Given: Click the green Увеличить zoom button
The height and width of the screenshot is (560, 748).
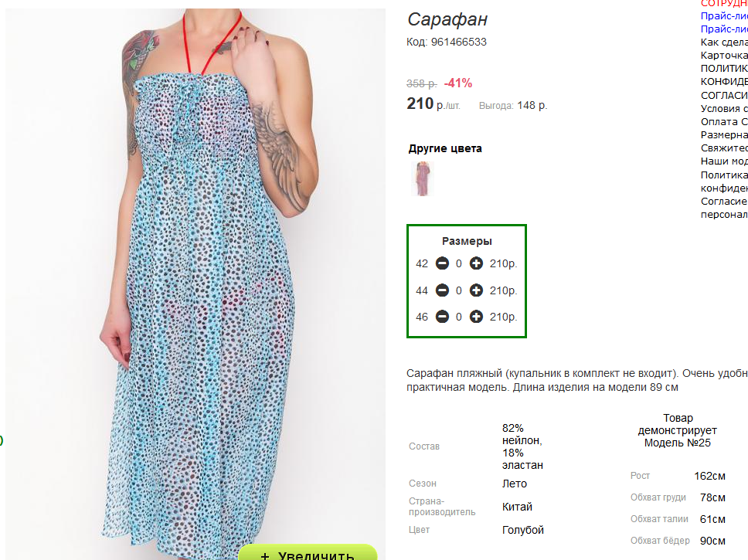Looking at the screenshot, I should pyautogui.click(x=308, y=552).
